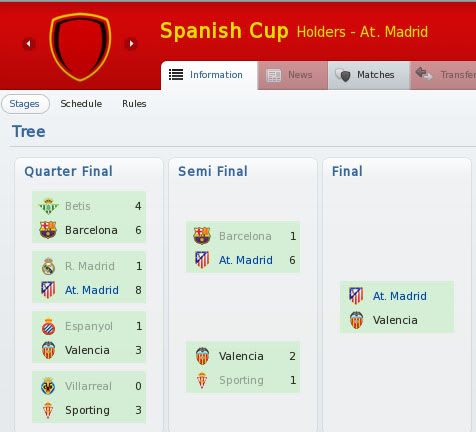Viewport: 476px width, 432px height.
Task: Click Real Madrid crest in Quarter Final
Action: pos(48,266)
